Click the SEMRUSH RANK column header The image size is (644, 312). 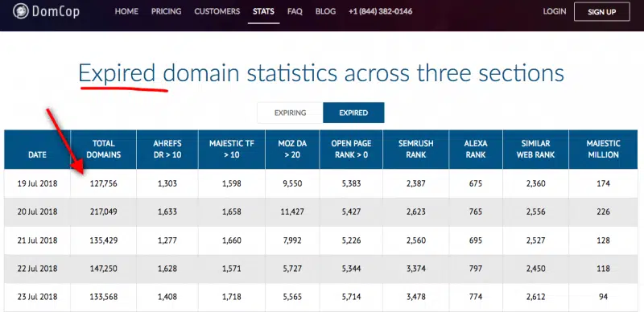pos(415,150)
